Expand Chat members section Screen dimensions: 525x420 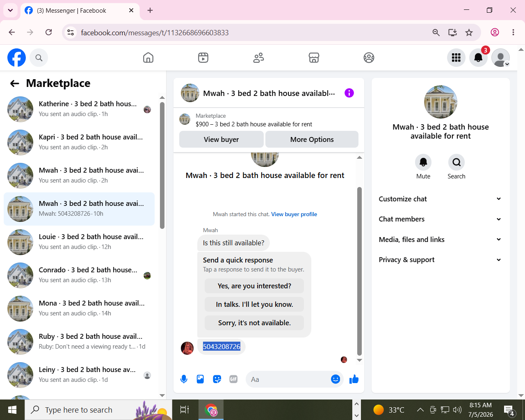(x=441, y=219)
